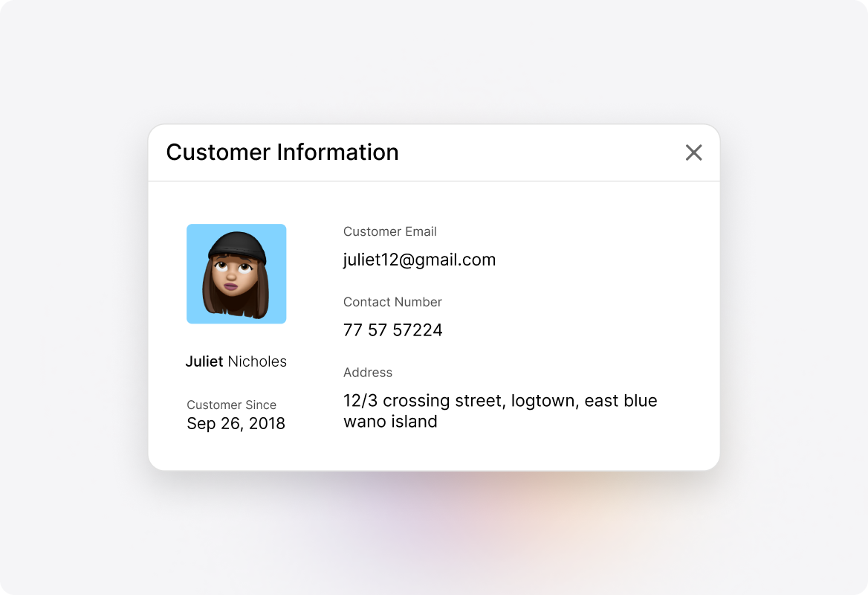Select the Customer Since date Sep 26, 2018
Image resolution: width=868 pixels, height=595 pixels.
pos(236,423)
